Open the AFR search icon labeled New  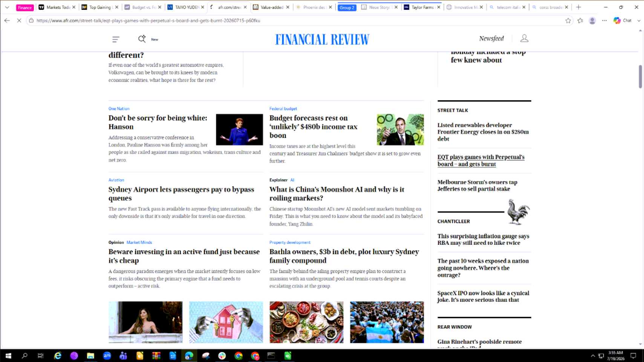coord(142,39)
